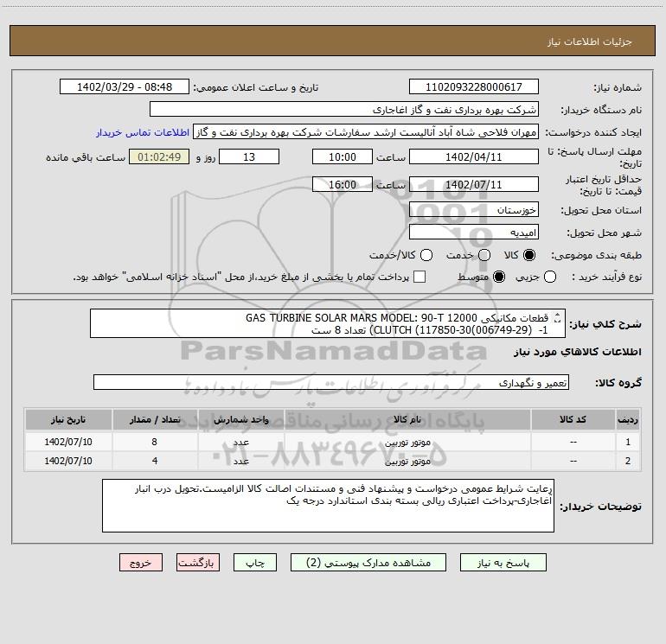Click the توضیحات خریدار text area
The width and height of the screenshot is (666, 644).
328,506
